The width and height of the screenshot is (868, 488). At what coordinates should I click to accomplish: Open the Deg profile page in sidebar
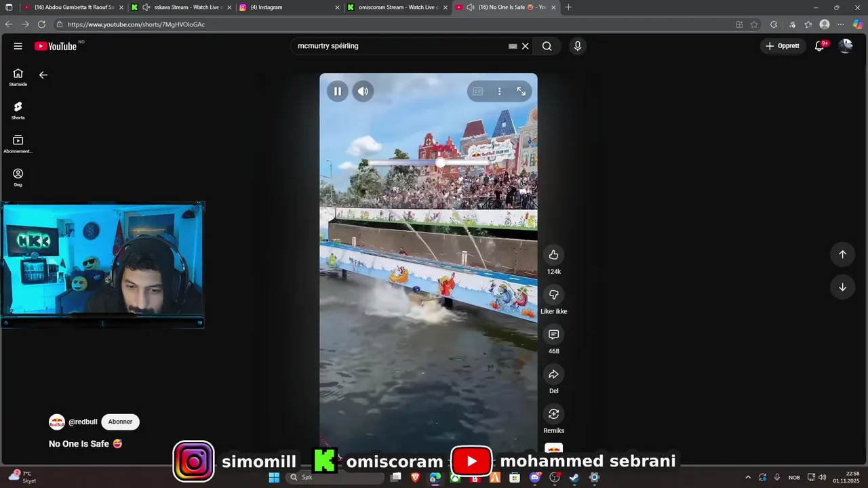[18, 178]
